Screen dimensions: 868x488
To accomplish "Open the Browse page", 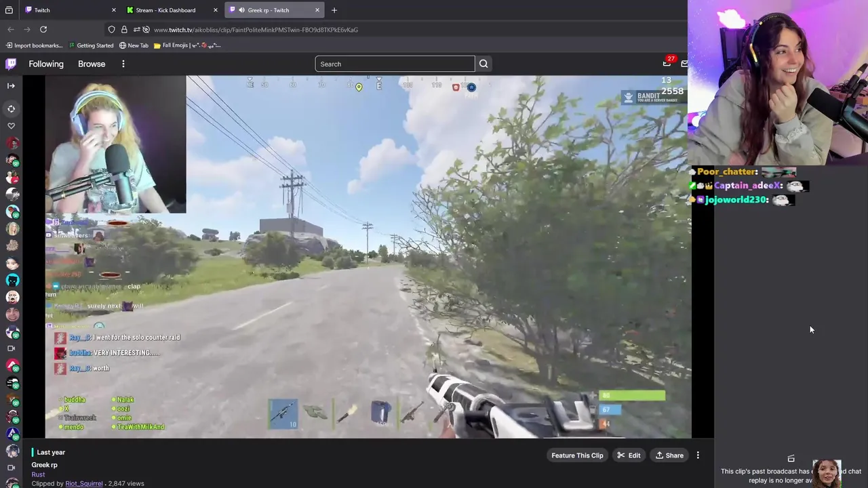I will pos(92,64).
